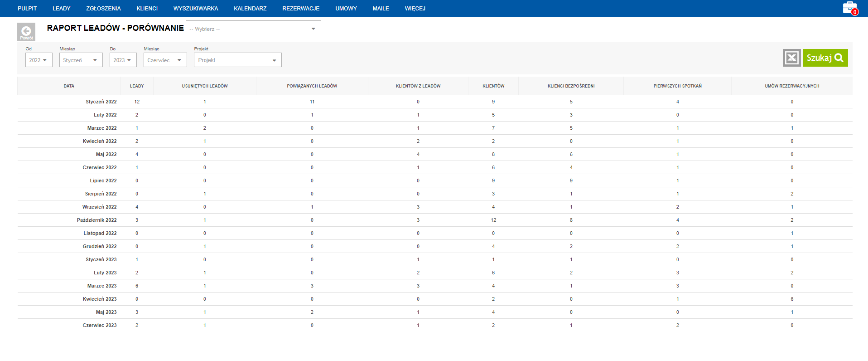Open KALENDARZ from navigation bar
Image resolution: width=868 pixels, height=361 pixels.
coord(250,9)
